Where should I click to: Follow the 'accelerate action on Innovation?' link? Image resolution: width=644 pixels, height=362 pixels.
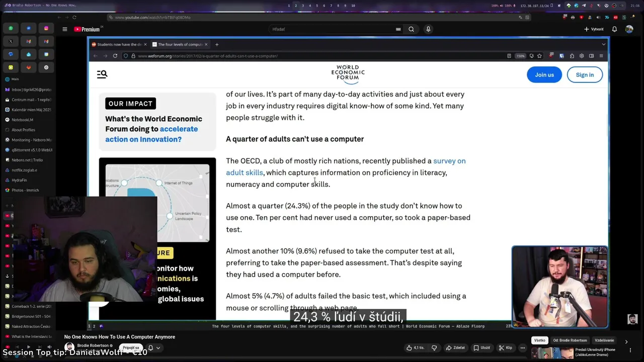(x=151, y=134)
